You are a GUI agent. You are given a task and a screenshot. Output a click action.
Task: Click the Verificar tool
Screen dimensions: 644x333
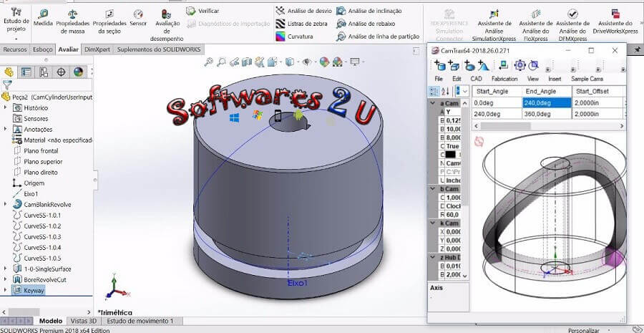[203, 11]
